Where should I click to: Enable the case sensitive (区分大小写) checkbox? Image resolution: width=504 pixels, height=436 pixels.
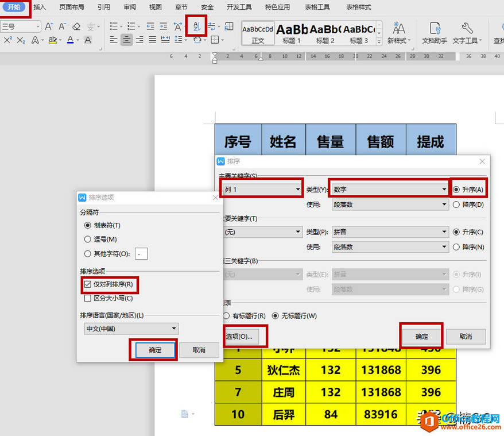pyautogui.click(x=87, y=298)
